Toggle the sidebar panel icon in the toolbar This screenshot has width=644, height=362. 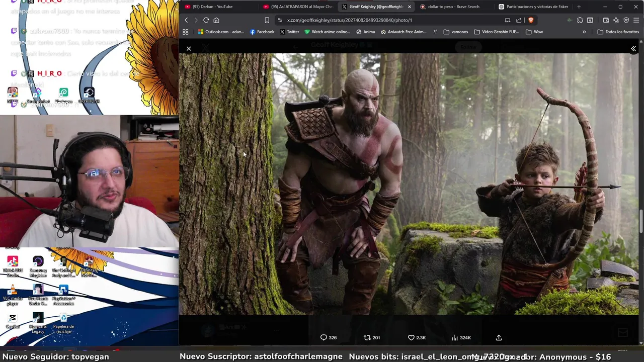pos(590,20)
